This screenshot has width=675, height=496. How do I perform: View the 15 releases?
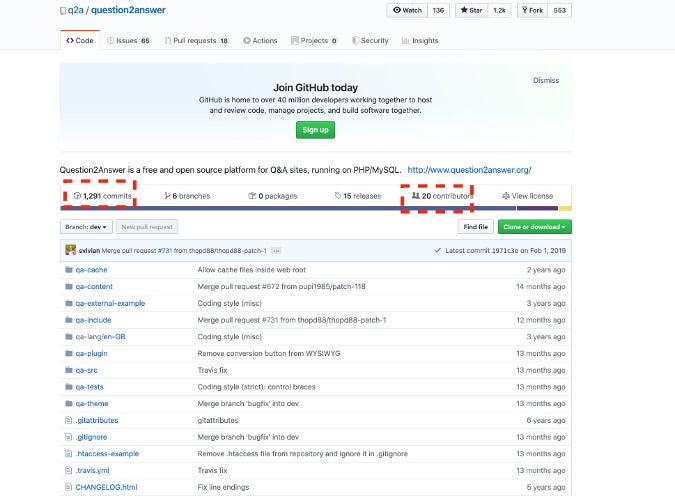(x=358, y=196)
